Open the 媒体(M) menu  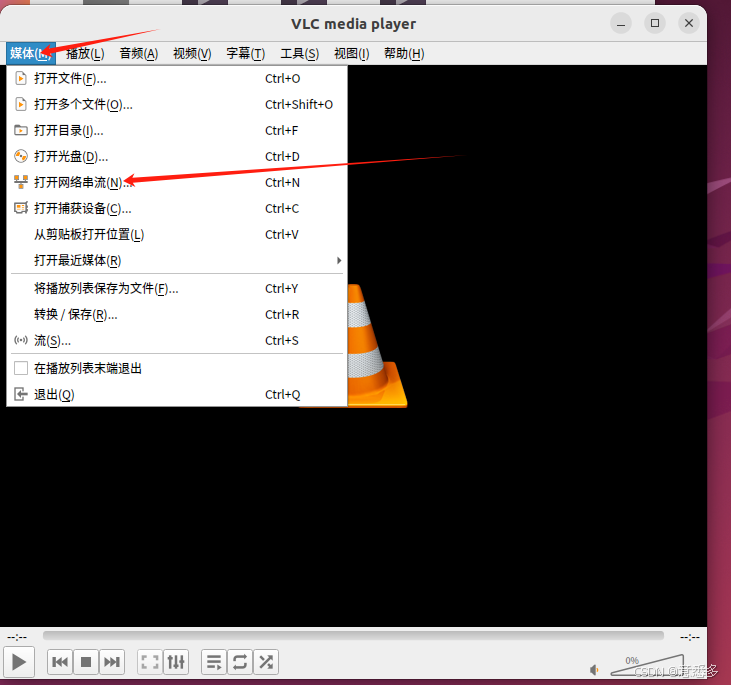pos(31,53)
